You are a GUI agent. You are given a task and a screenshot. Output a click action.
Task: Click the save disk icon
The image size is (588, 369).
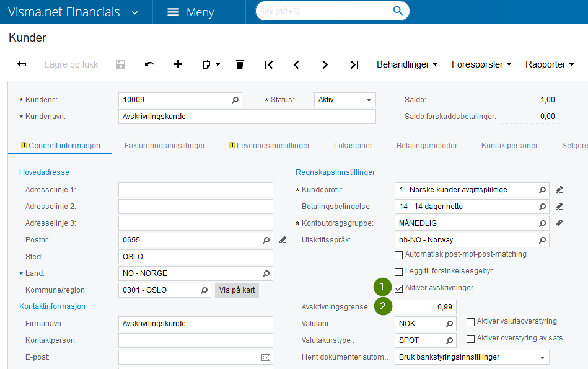[x=121, y=64]
